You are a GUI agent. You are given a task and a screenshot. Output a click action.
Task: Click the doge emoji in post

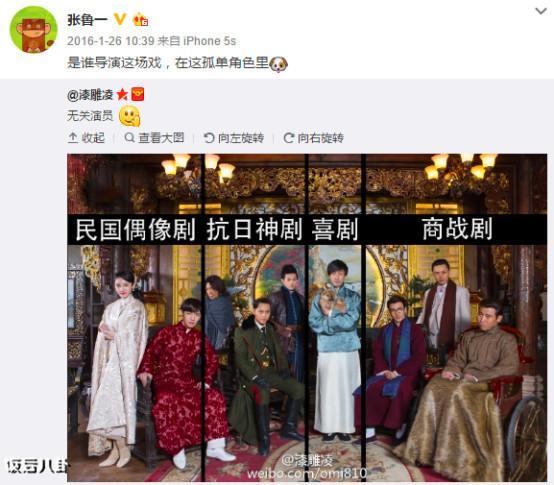pyautogui.click(x=279, y=64)
